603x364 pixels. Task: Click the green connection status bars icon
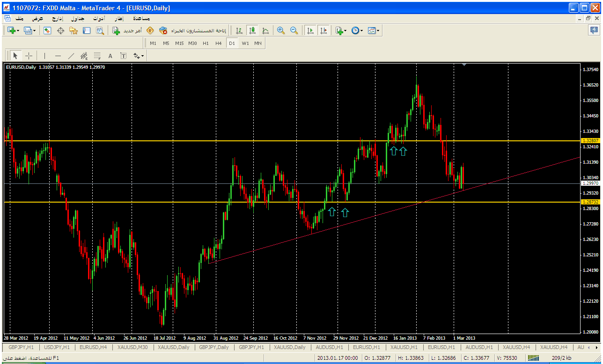(x=533, y=358)
